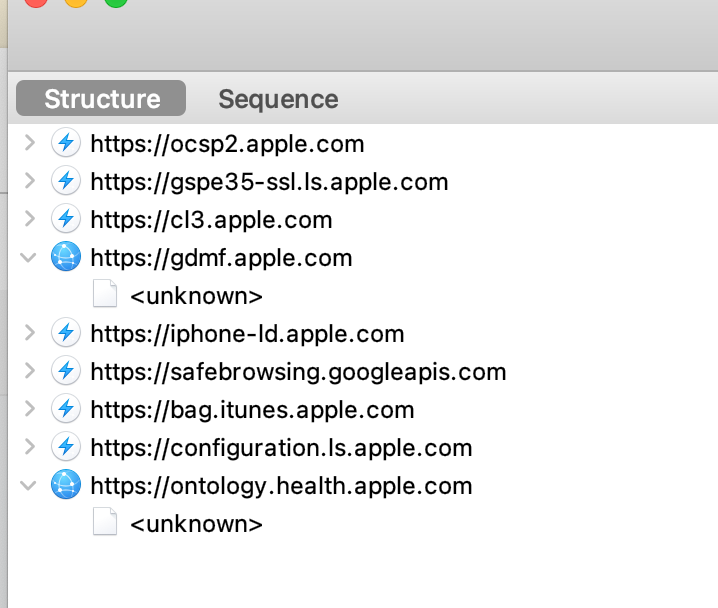The height and width of the screenshot is (608, 718).
Task: Expand the safebrowsing.googleapis.com host
Action: [x=30, y=371]
